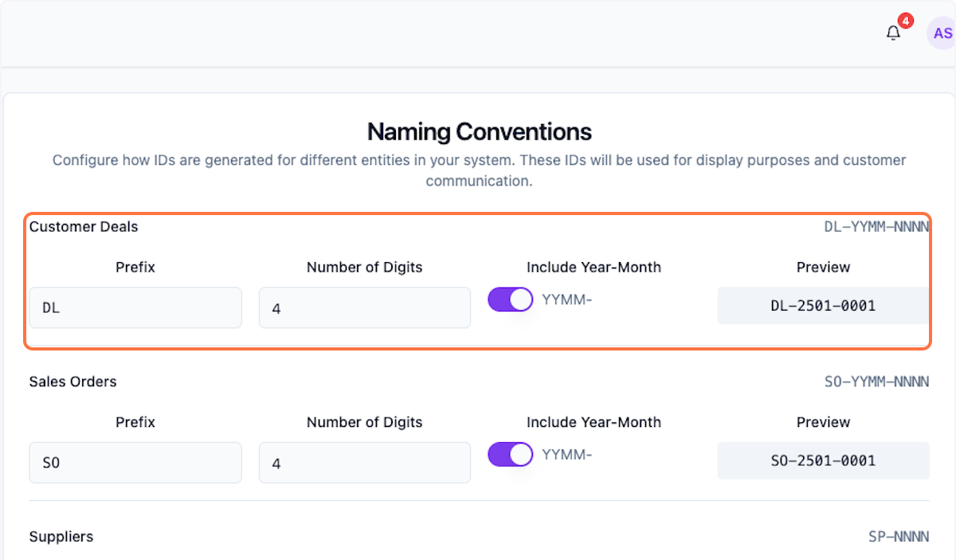Click the SO-YYMM-NNNN format pattern
Screen dimensions: 956x560
coord(876,382)
